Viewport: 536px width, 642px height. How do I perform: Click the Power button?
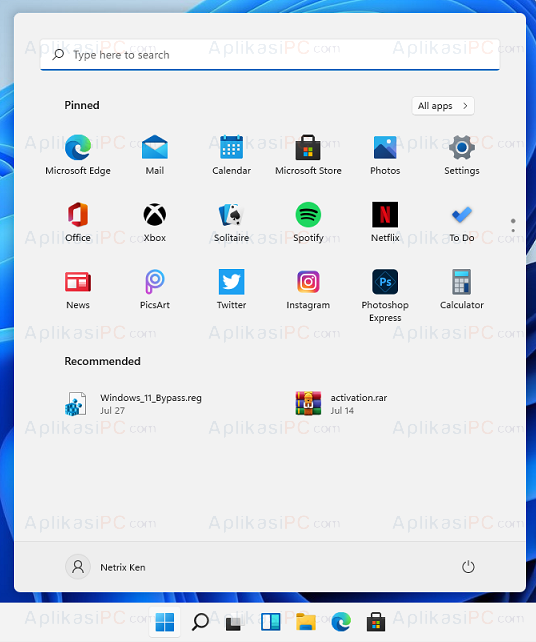pos(468,567)
